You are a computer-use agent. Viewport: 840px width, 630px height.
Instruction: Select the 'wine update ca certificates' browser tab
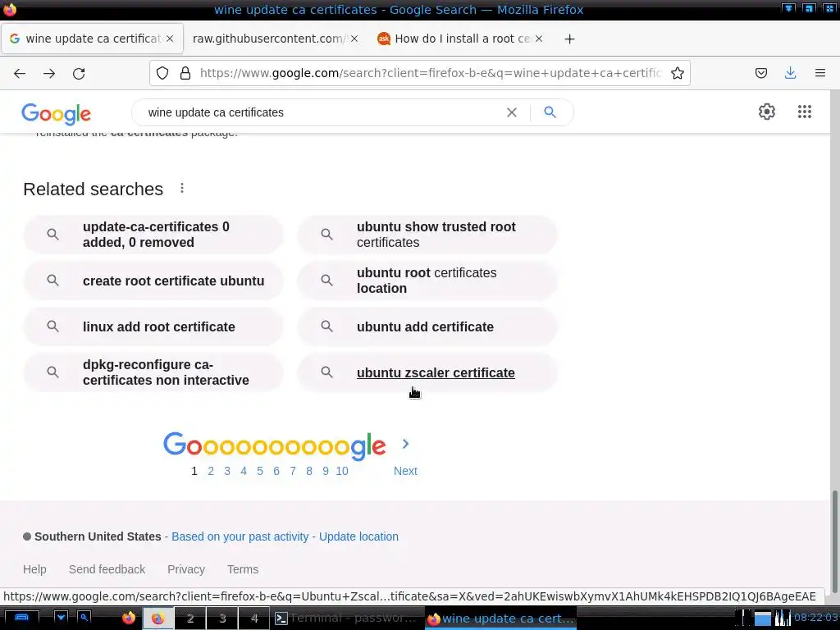tap(92, 39)
